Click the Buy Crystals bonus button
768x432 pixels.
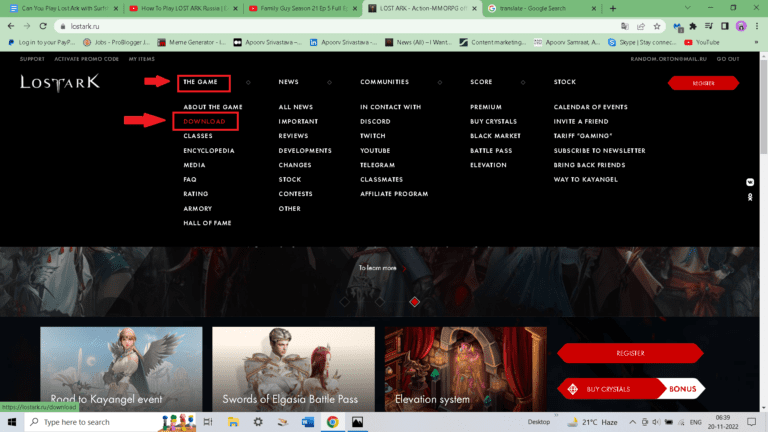[x=630, y=388]
